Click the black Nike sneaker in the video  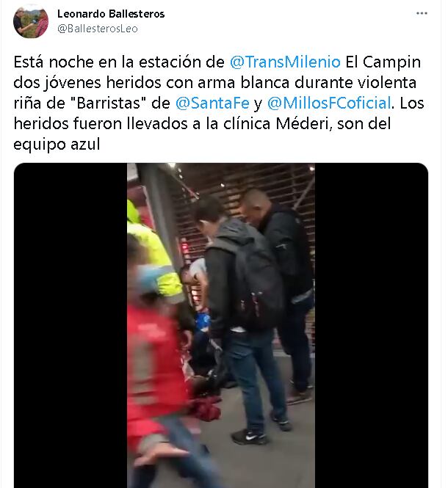250,437
